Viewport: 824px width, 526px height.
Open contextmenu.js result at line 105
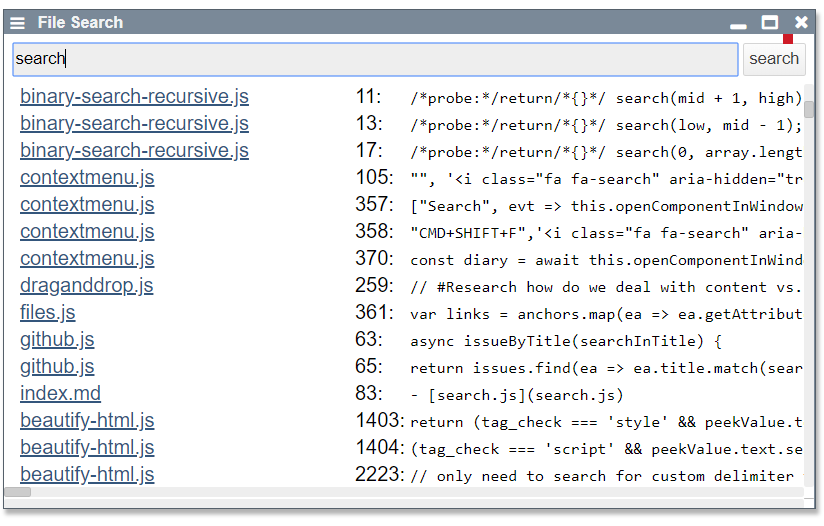[x=87, y=178]
